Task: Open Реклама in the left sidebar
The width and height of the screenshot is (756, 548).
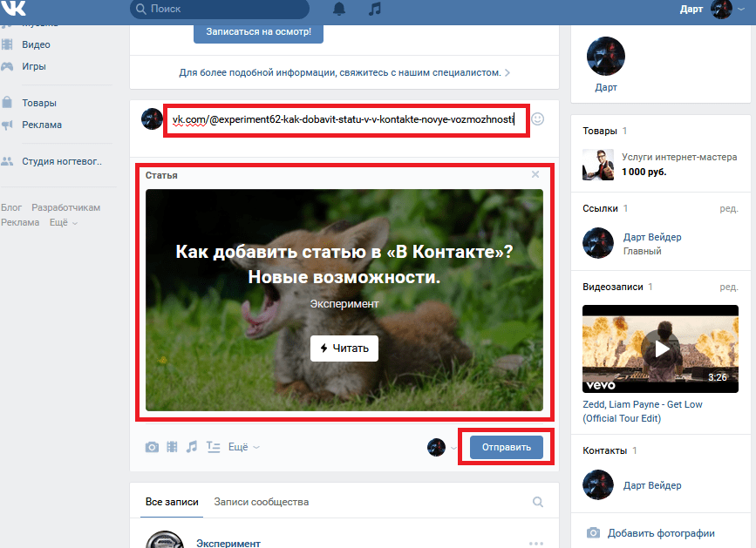Action: click(x=42, y=125)
